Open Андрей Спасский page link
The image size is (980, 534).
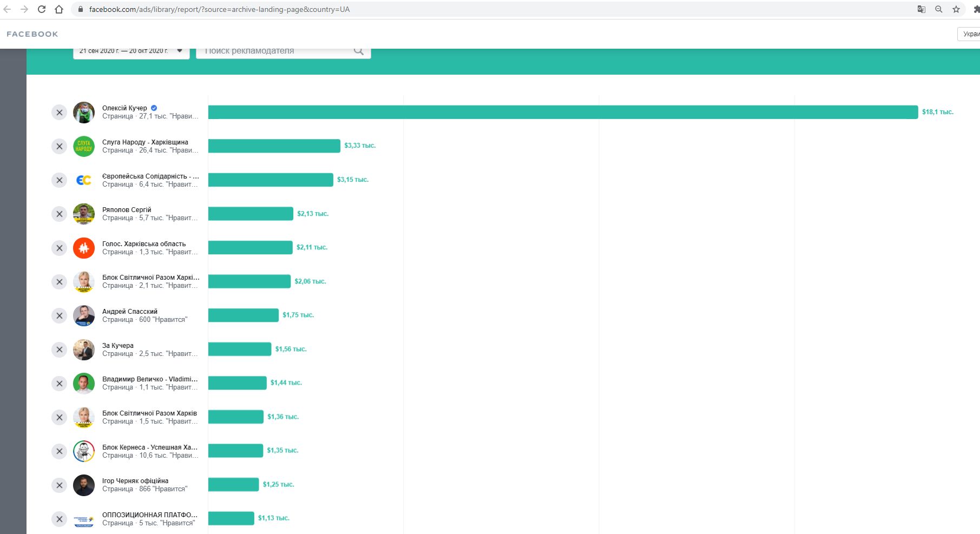130,312
